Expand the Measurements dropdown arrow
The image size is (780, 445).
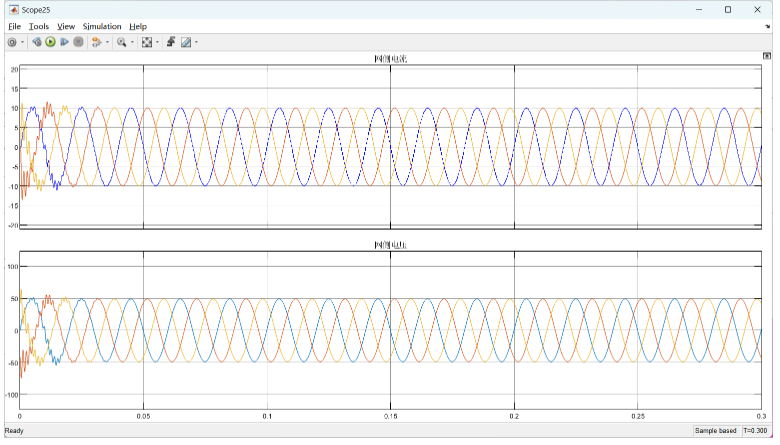tap(196, 43)
